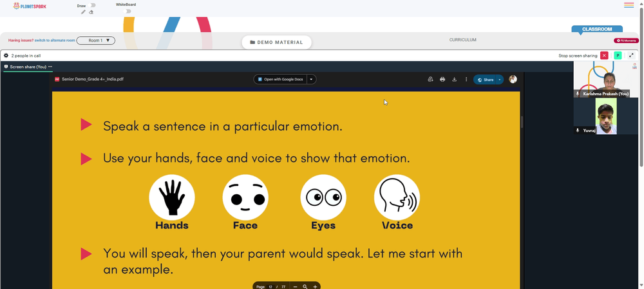Click "Use your hands, face and voice" line

pyautogui.click(x=256, y=158)
